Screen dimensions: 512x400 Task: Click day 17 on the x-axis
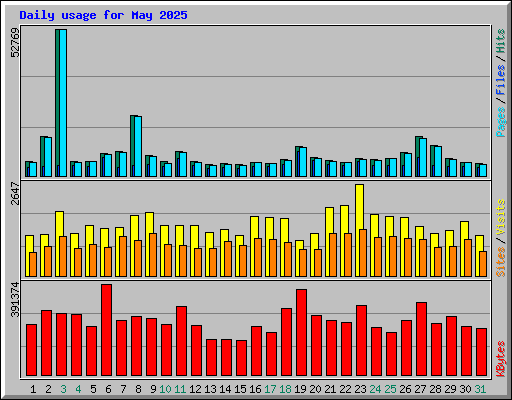click(270, 389)
